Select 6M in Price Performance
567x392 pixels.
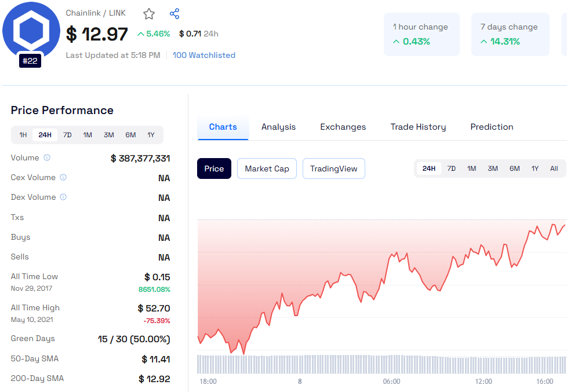tap(130, 135)
